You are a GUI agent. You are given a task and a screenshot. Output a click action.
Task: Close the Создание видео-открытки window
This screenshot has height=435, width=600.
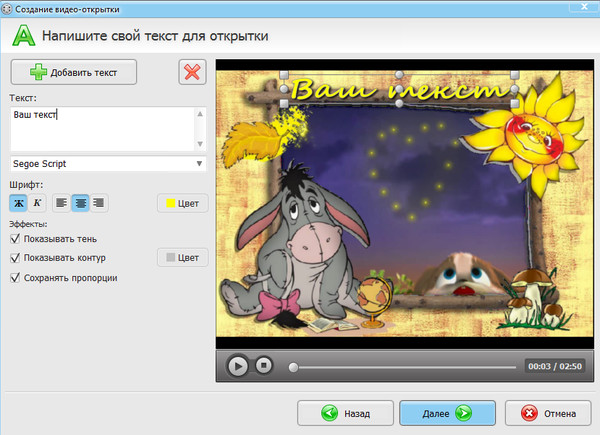pyautogui.click(x=584, y=6)
